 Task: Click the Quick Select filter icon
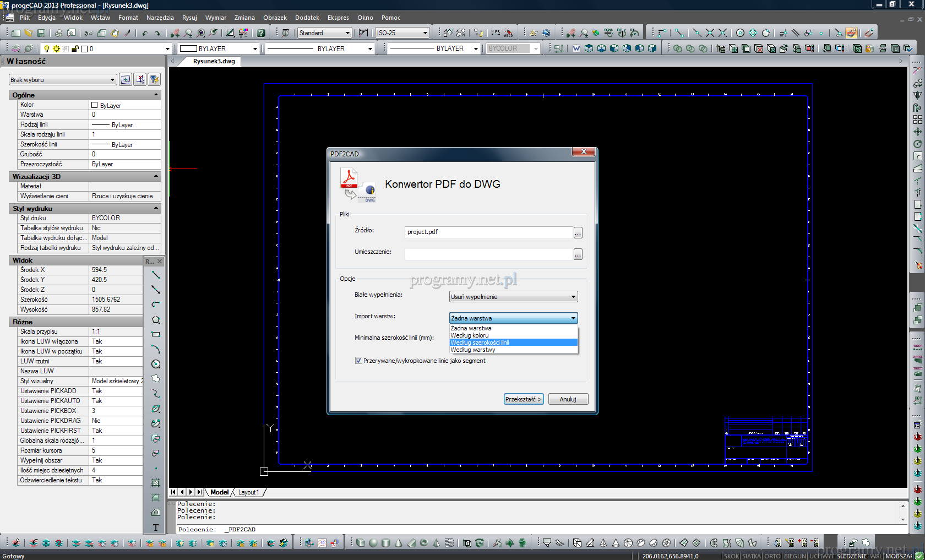pyautogui.click(x=154, y=80)
